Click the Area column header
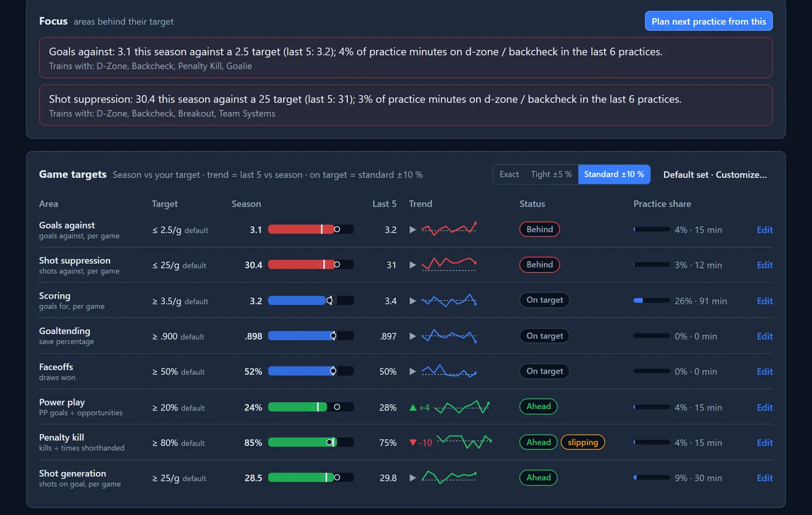This screenshot has height=515, width=812. [x=49, y=204]
